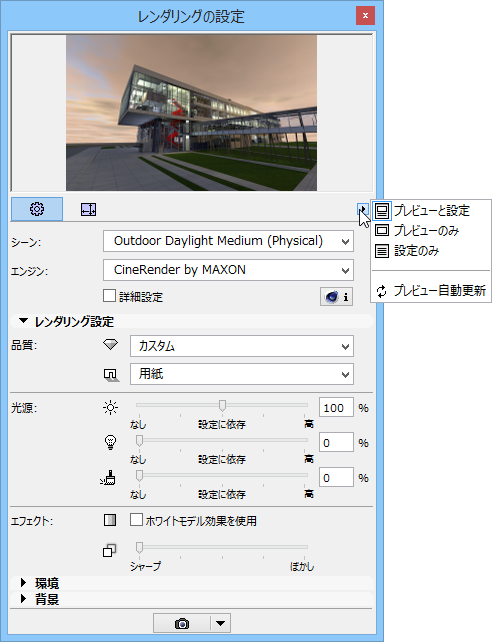Image resolution: width=492 pixels, height=642 pixels.
Task: Open the render button dropdown arrow
Action: pos(221,624)
